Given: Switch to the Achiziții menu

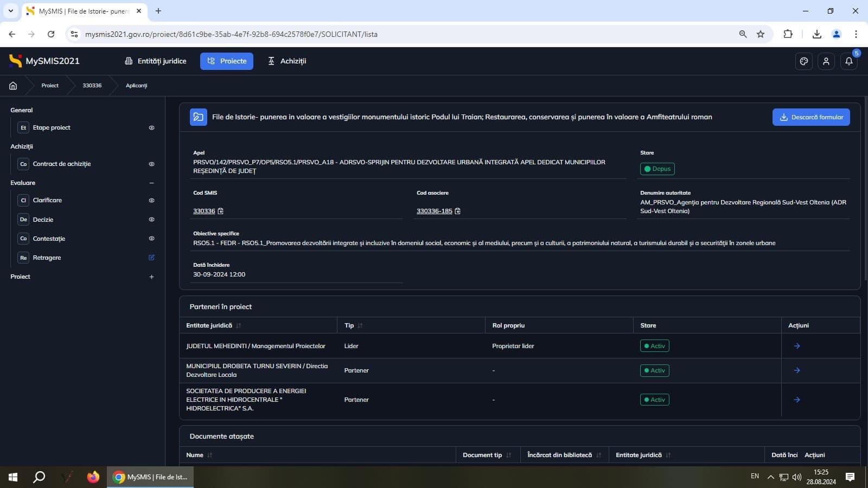Looking at the screenshot, I should [287, 61].
